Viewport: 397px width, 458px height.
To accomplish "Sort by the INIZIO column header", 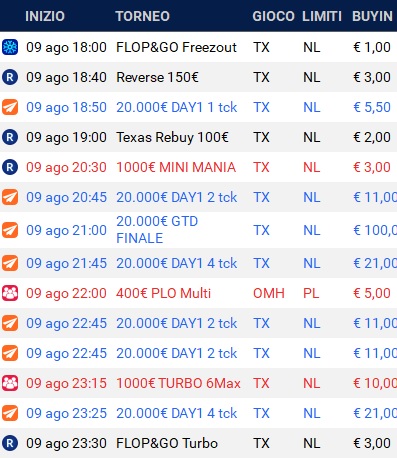I will (45, 16).
